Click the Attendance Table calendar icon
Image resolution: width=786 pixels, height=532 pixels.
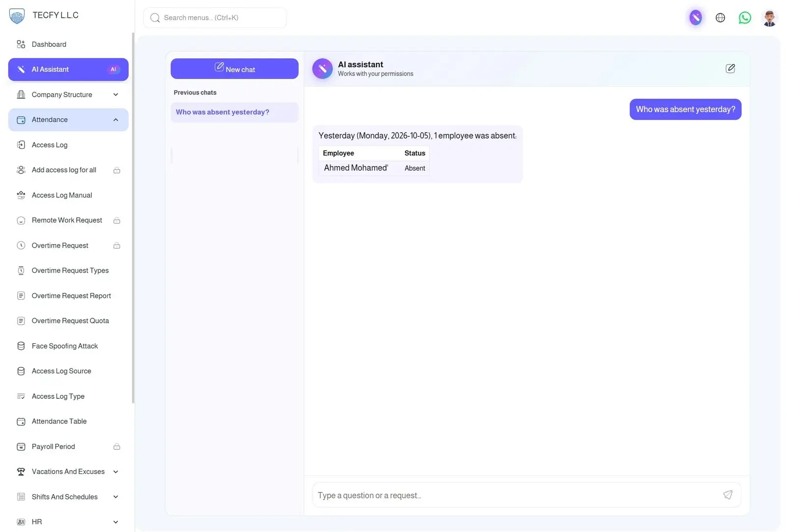[21, 421]
